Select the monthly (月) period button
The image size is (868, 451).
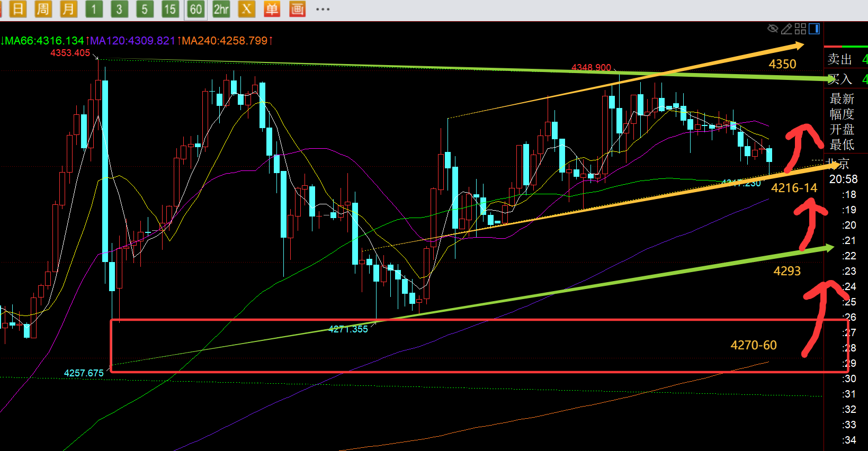[x=68, y=9]
